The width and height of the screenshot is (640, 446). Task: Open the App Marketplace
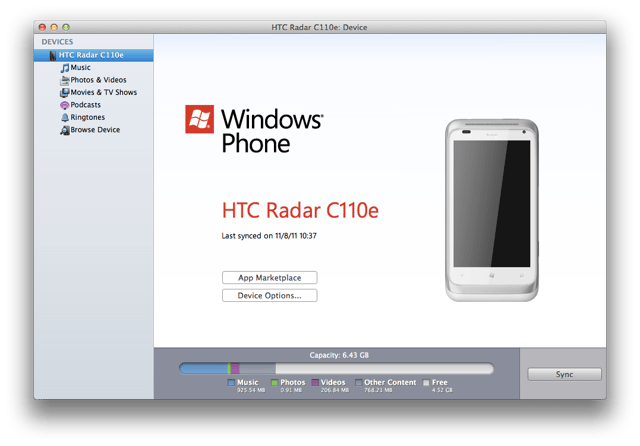pyautogui.click(x=269, y=277)
